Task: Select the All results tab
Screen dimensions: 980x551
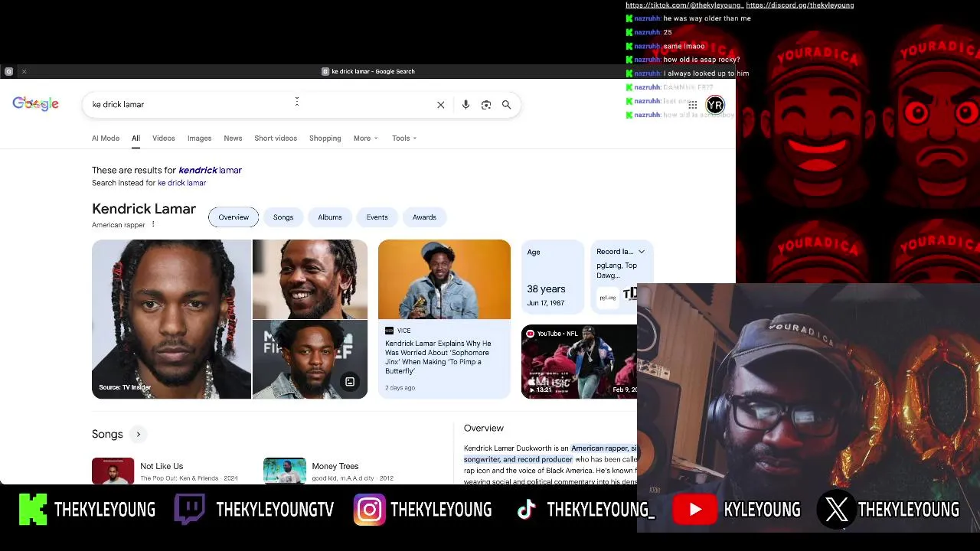Action: click(x=136, y=139)
